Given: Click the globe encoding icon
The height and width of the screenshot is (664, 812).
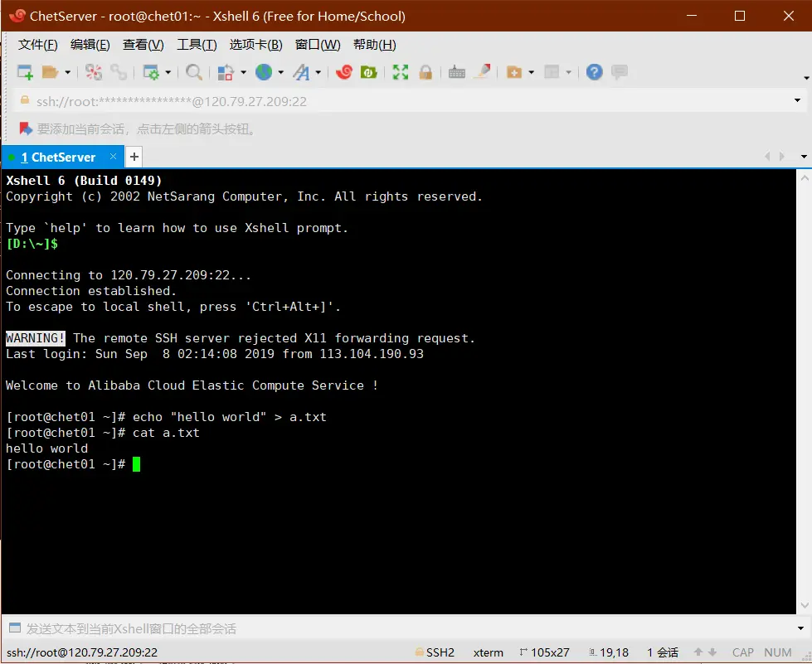Looking at the screenshot, I should point(264,72).
